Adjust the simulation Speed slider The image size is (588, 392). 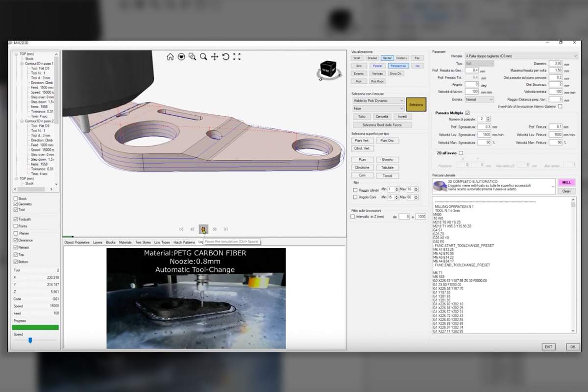click(x=30, y=340)
